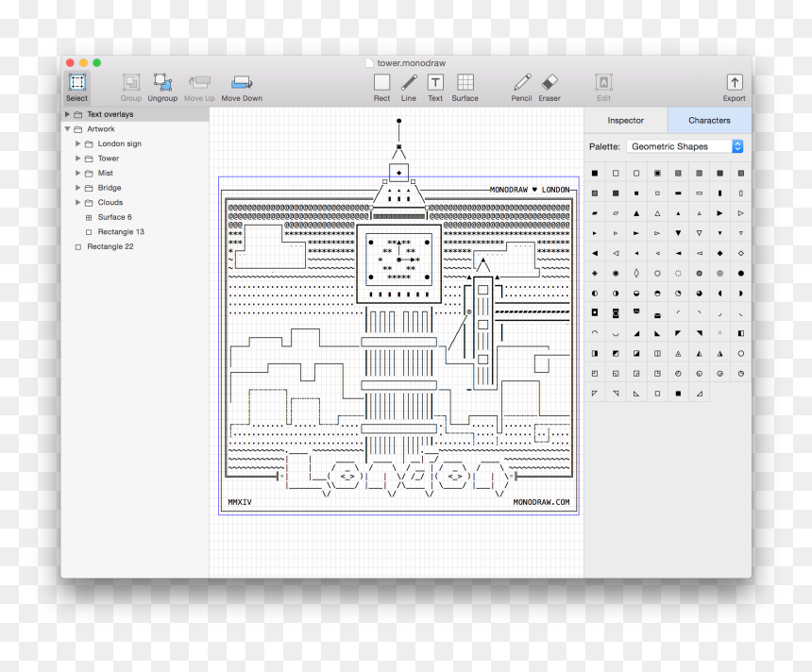
Task: Insert the bullseye circle character
Action: point(719,274)
